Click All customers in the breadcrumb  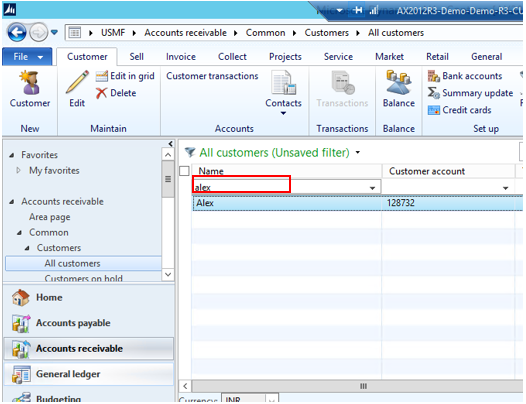pos(396,33)
